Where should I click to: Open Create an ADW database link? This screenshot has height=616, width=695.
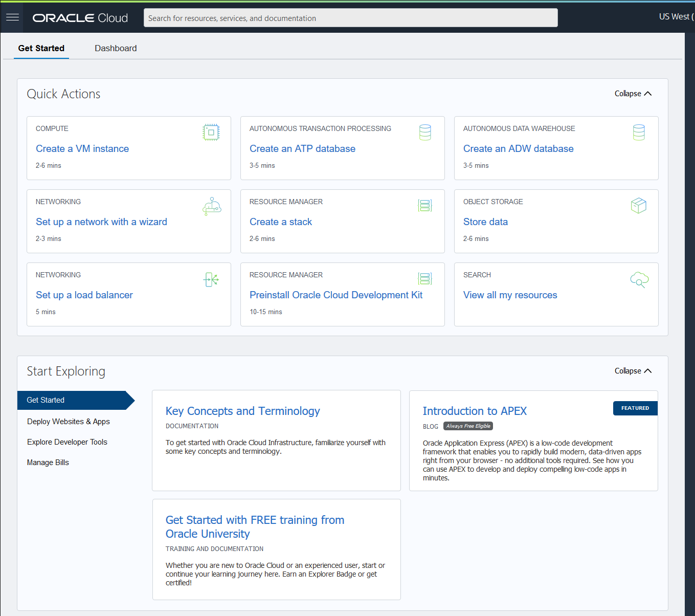[x=519, y=149]
